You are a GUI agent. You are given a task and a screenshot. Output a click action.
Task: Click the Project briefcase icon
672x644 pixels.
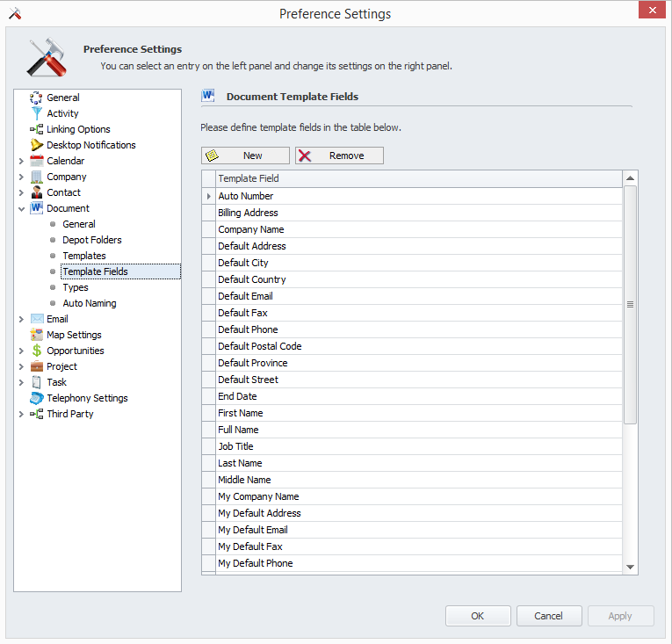pos(37,366)
